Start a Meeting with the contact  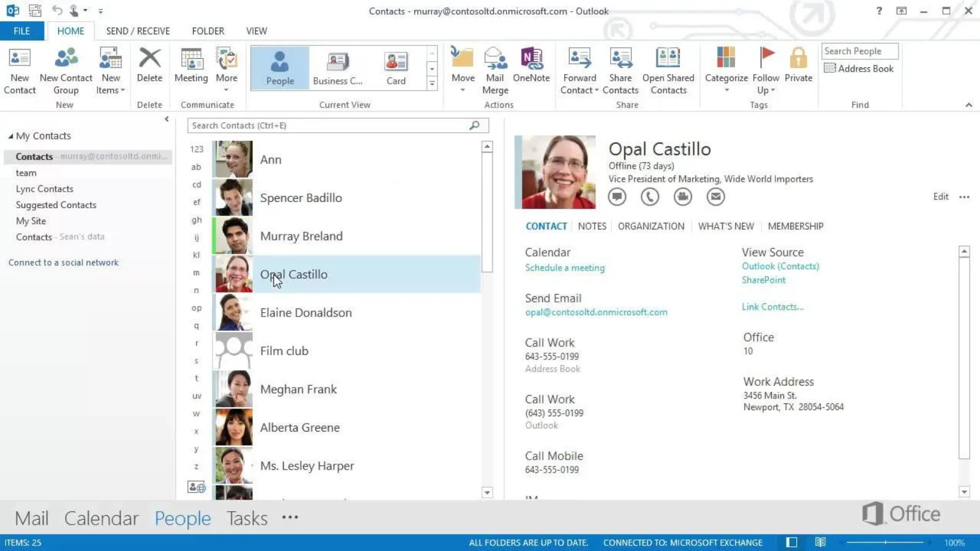click(191, 66)
